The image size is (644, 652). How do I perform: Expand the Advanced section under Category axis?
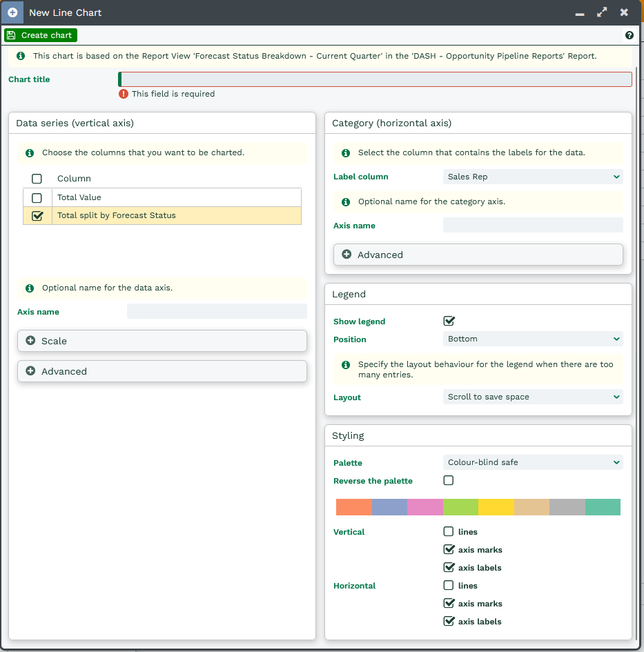pos(478,255)
